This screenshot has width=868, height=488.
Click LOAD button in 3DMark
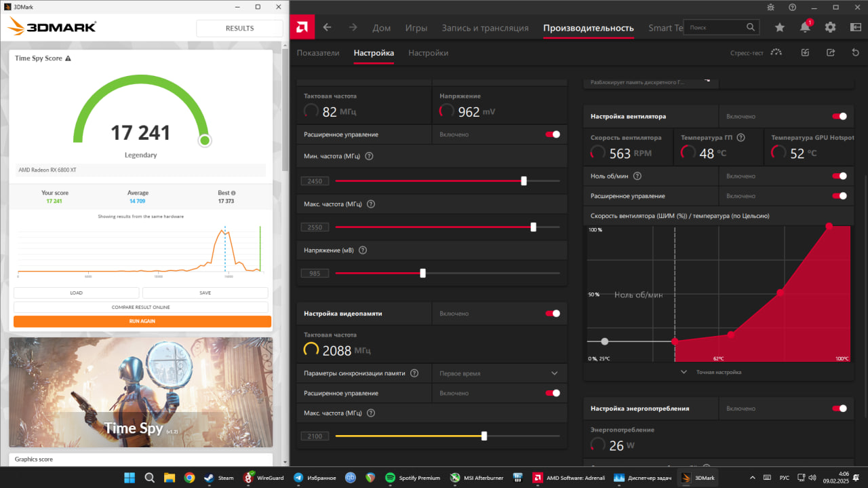pyautogui.click(x=77, y=293)
